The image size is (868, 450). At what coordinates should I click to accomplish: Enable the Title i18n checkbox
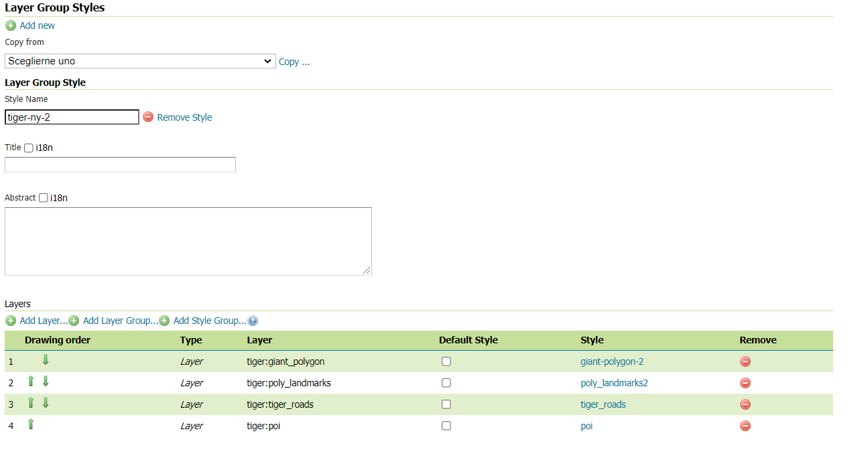click(29, 148)
